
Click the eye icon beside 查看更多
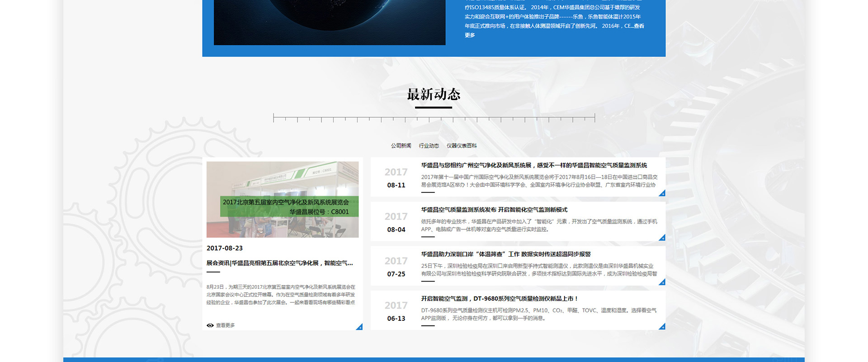tap(210, 325)
